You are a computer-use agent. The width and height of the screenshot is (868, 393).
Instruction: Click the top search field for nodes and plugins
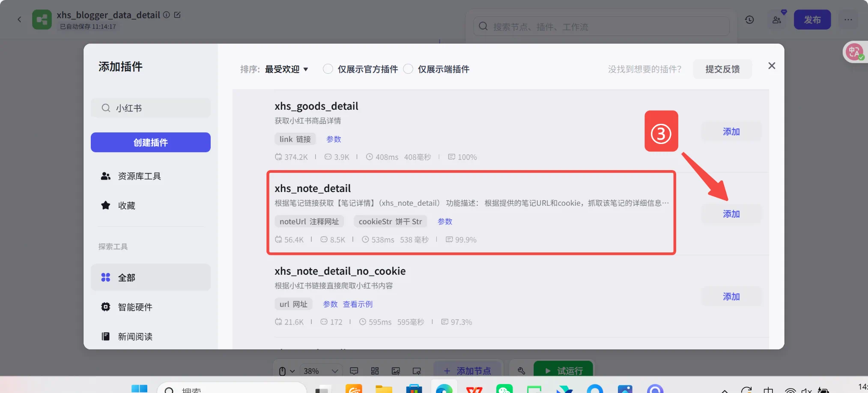pyautogui.click(x=601, y=27)
